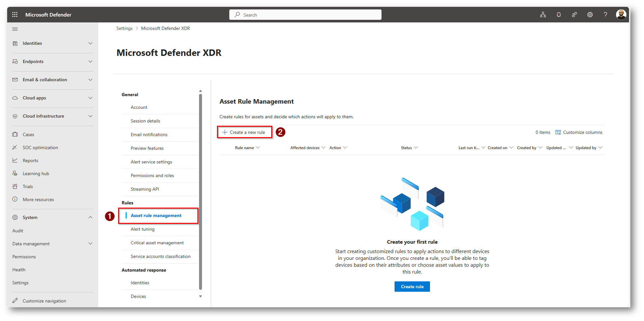644x321 pixels.
Task: Open the app launcher waffle icon
Action: click(x=15, y=15)
